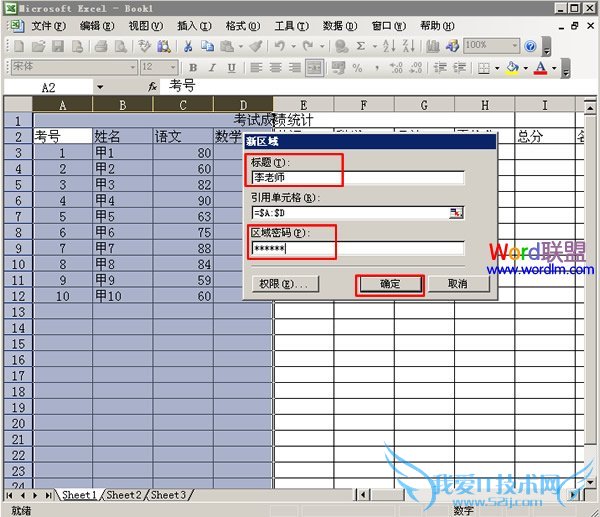Click the Font Color red A swatch
The width and height of the screenshot is (600, 517).
540,68
